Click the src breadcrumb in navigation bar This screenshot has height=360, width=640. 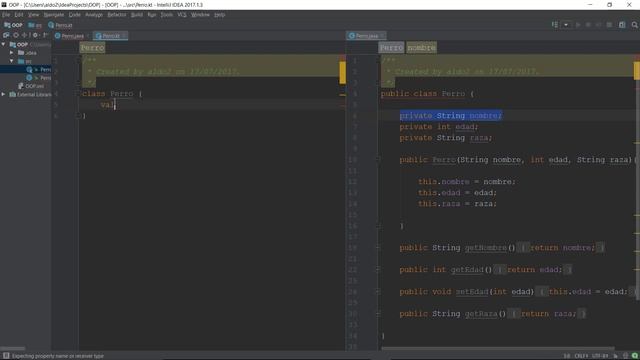pyautogui.click(x=35, y=25)
